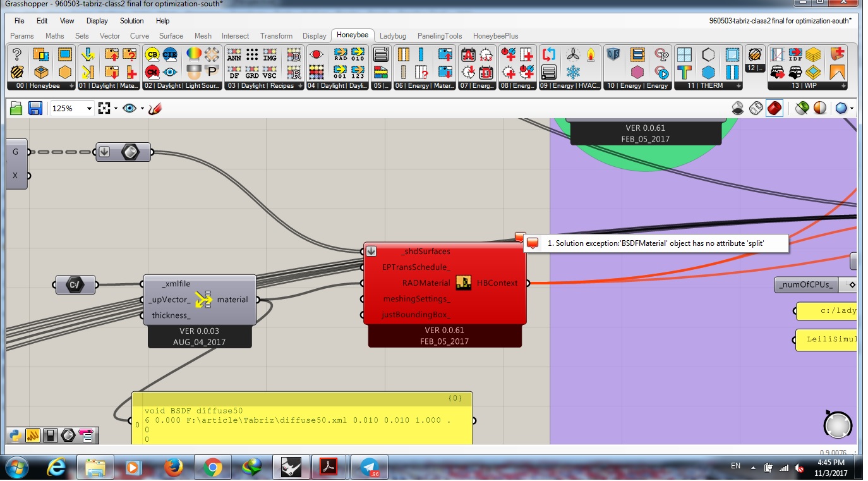Screen dimensions: 868x481
Task: Click the yellow BSDF diffuse50 text panel
Action: (x=302, y=419)
